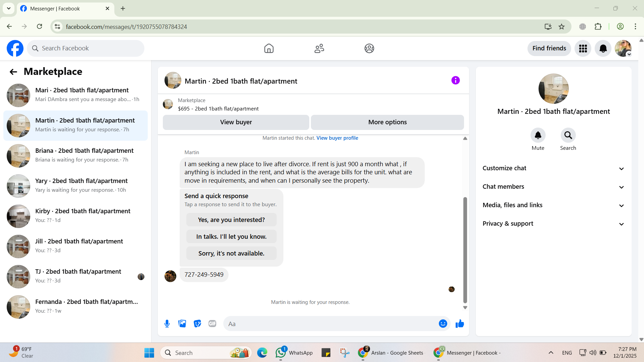The height and width of the screenshot is (362, 644).
Task: Open Windows Start menu
Action: click(149, 353)
